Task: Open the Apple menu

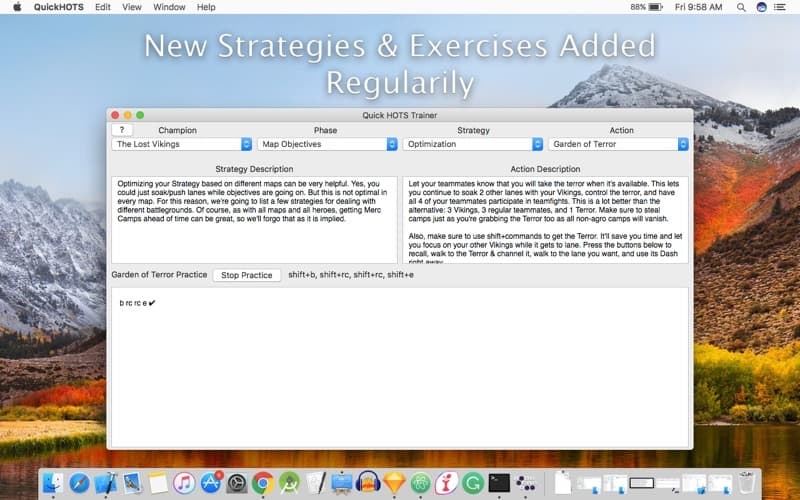Action: [17, 7]
